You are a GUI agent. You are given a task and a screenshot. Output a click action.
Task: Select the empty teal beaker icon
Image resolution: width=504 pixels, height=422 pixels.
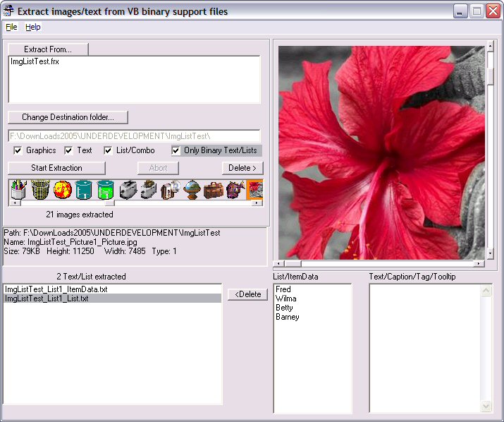pyautogui.click(x=85, y=189)
